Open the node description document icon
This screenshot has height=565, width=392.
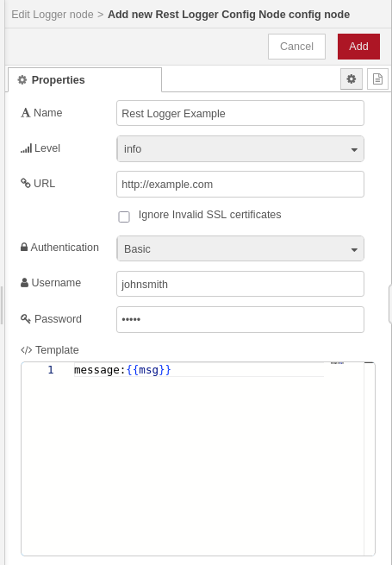point(377,78)
